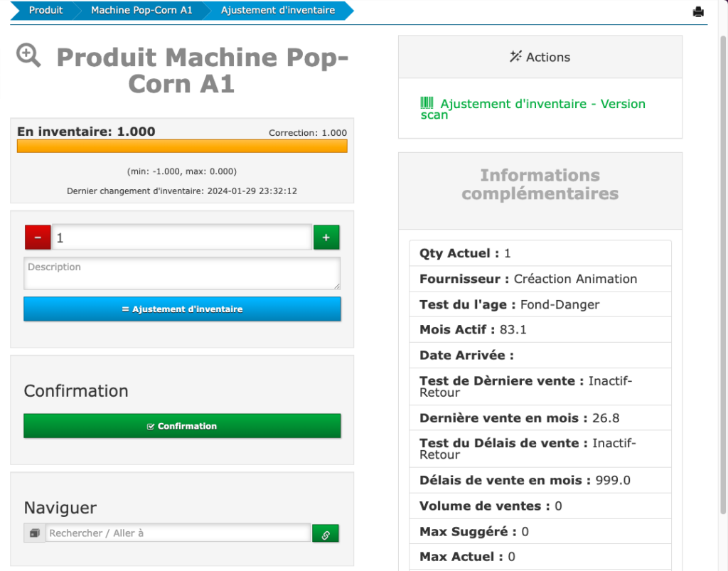This screenshot has height=571, width=728.
Task: Click the printer icon at top right
Action: [698, 11]
